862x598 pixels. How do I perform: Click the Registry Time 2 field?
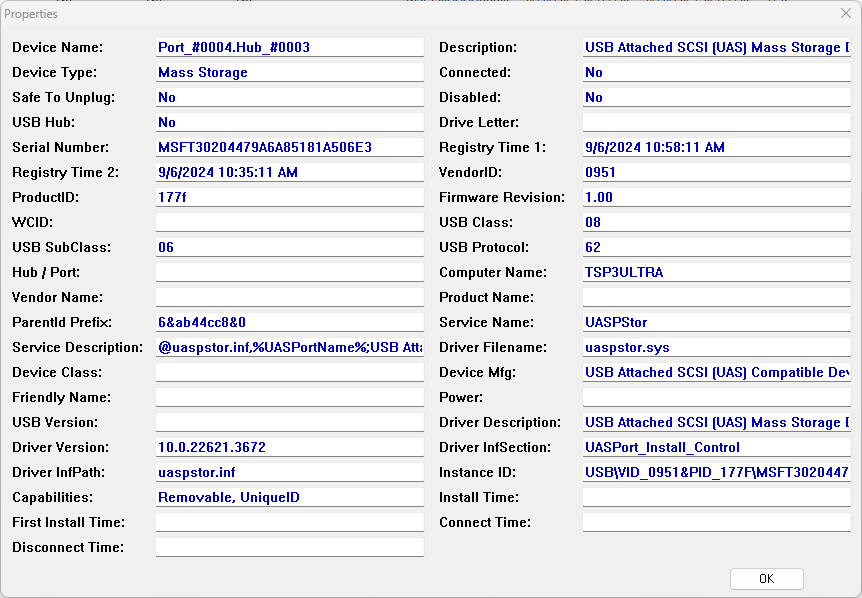[x=290, y=173]
